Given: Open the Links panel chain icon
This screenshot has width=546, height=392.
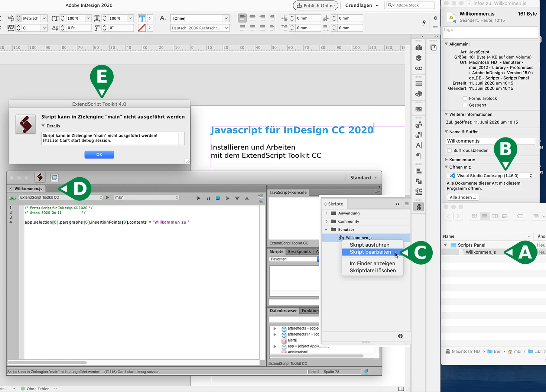Looking at the screenshot, I should pyautogui.click(x=419, y=68).
